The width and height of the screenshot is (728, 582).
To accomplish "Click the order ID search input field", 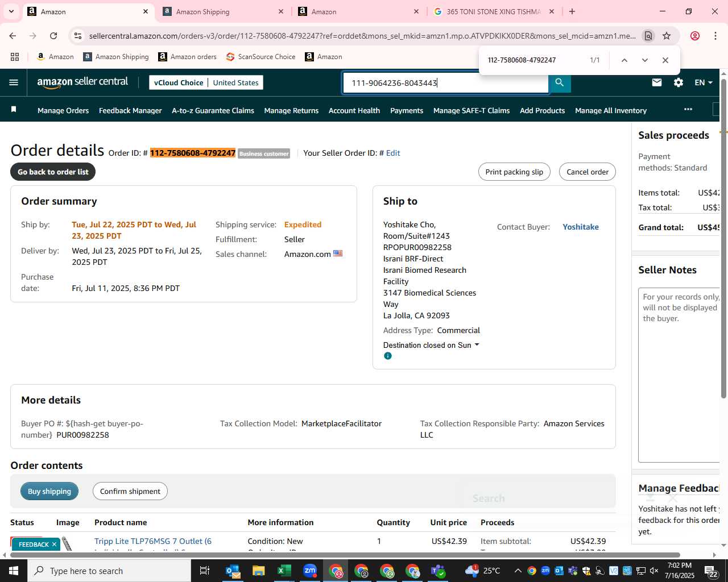I will pos(445,83).
